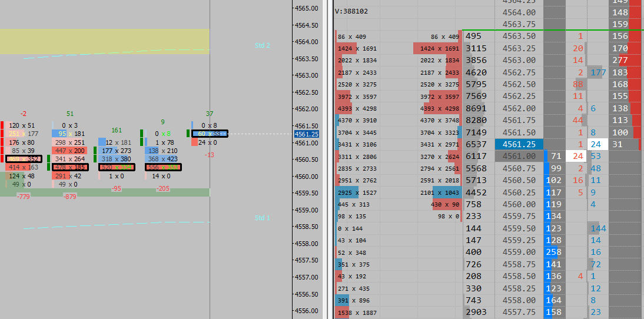This screenshot has width=644, height=319.
Task: Click the 4562.25 price in DOM ladder
Action: point(519,97)
